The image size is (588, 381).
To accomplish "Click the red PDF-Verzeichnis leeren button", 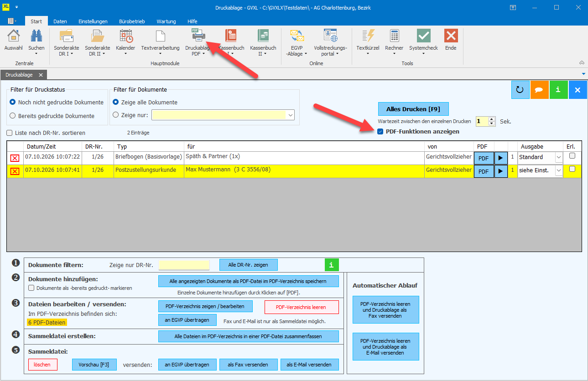I will pyautogui.click(x=302, y=307).
